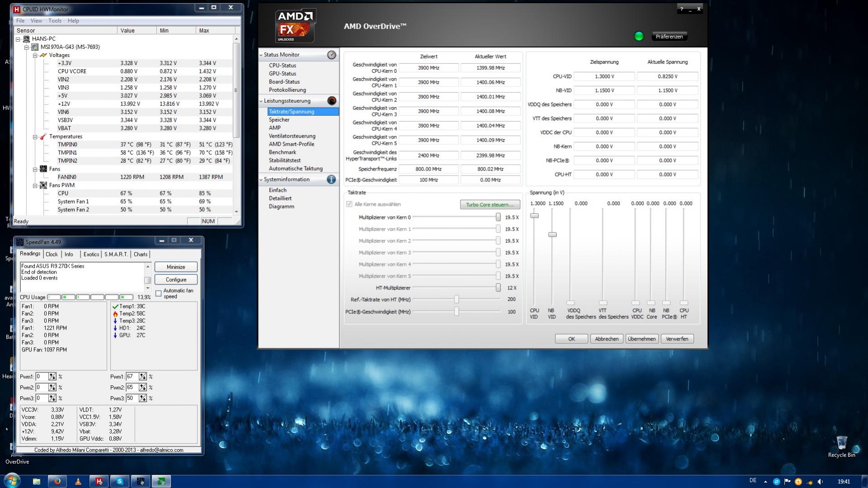Click the volume speaker icon in system tray
Viewport: 868px width, 488px height.
(x=821, y=482)
